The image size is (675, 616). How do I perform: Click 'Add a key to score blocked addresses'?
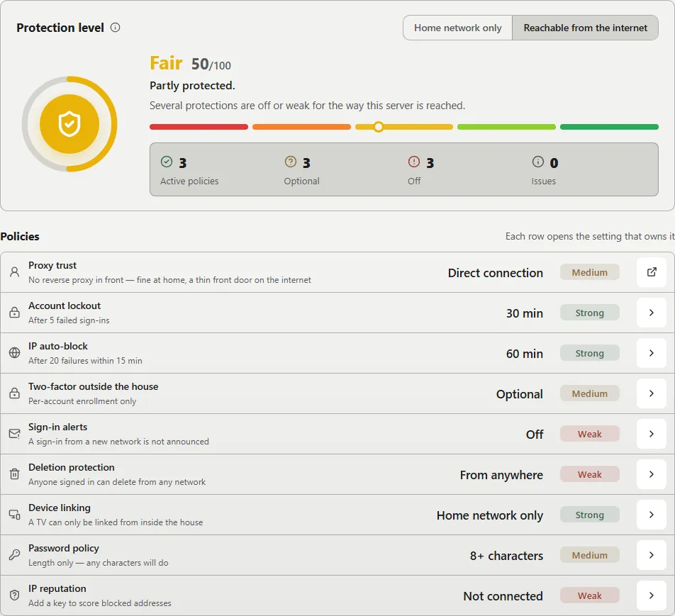(100, 603)
